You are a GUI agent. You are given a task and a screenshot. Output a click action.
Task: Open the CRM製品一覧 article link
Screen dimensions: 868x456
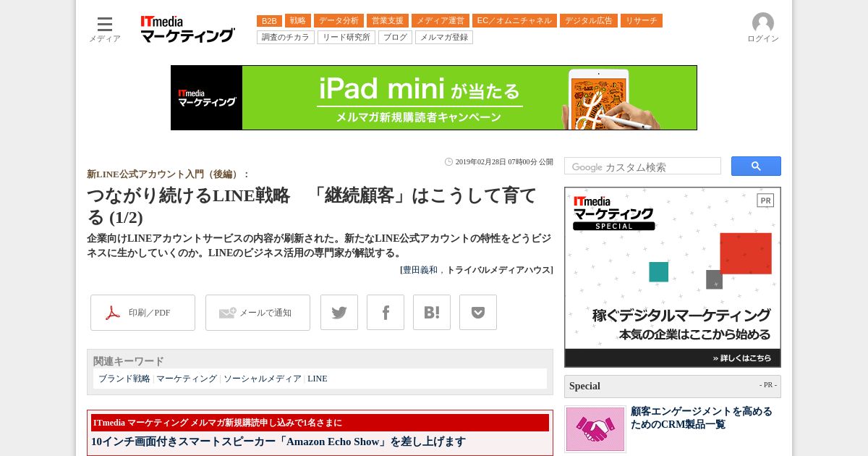coord(702,418)
